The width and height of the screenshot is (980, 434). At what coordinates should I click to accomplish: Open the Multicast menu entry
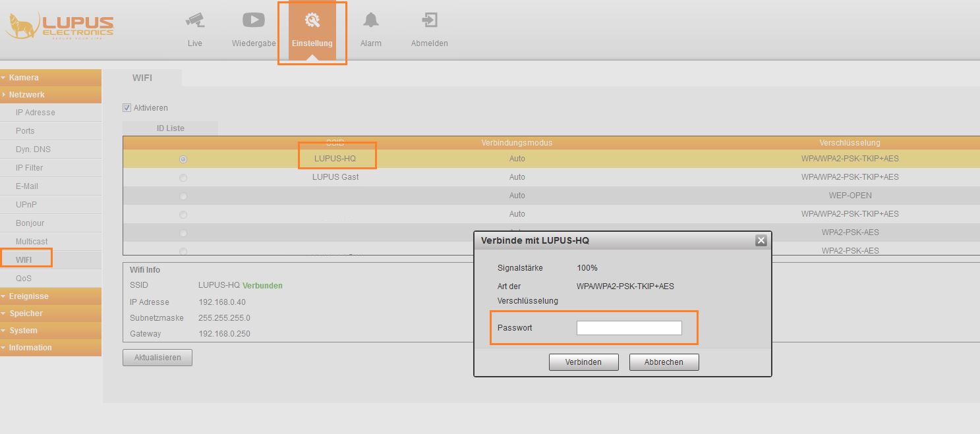(x=51, y=242)
